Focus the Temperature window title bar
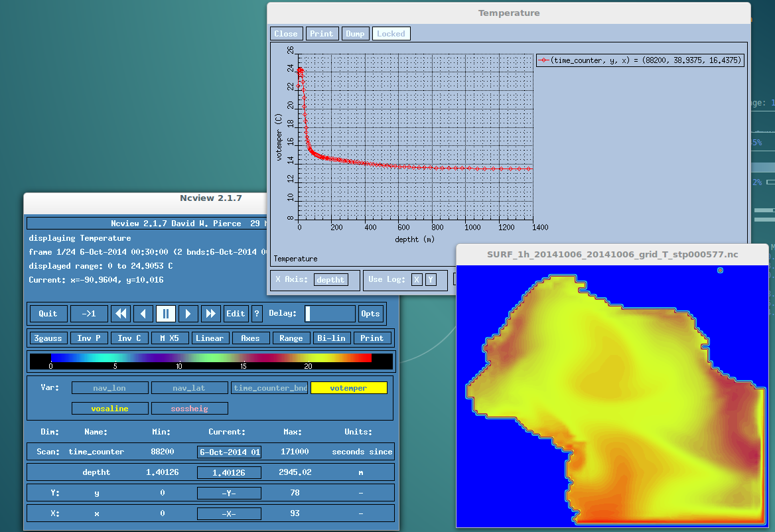The width and height of the screenshot is (775, 532). [508, 13]
